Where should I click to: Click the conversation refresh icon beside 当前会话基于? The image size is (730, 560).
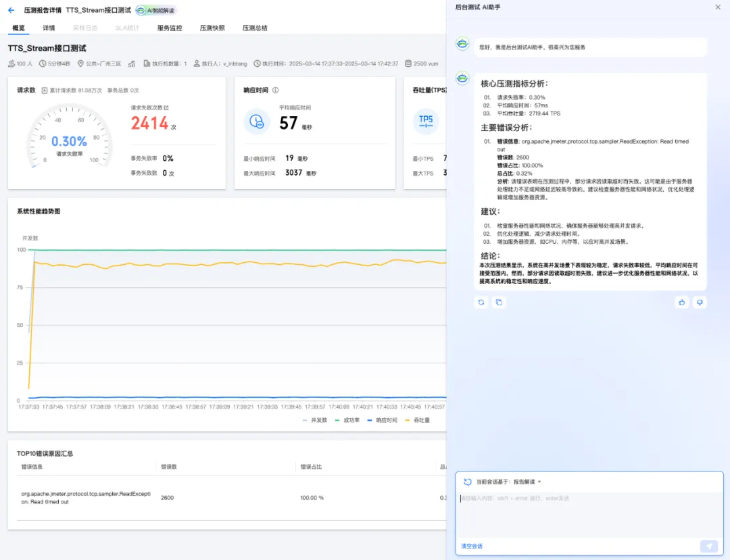[468, 482]
